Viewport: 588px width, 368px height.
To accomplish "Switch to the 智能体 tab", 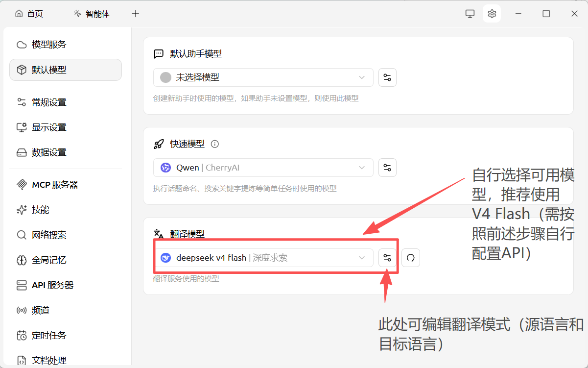I will [92, 14].
